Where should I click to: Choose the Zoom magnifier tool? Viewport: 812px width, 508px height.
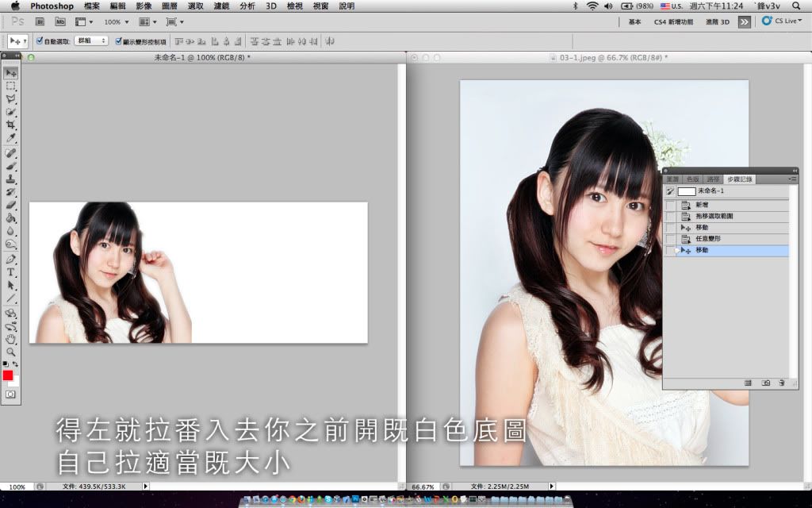click(11, 351)
